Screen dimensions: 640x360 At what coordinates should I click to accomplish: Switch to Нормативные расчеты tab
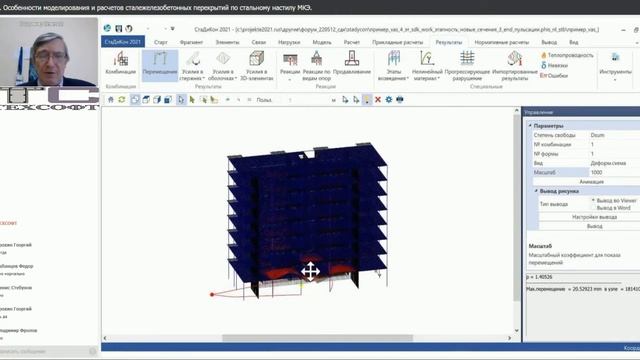tap(502, 42)
